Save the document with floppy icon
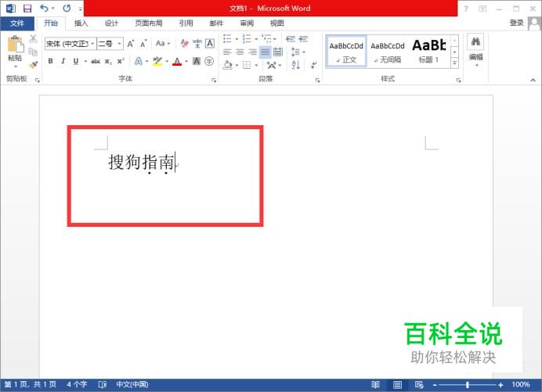Image resolution: width=542 pixels, height=392 pixels. click(27, 9)
